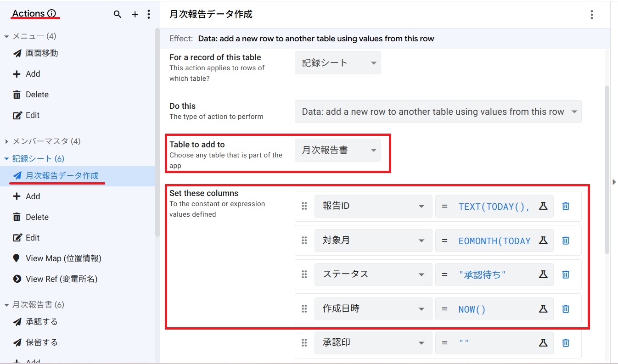Click the trash icon for 作成日時 row
Image resolution: width=618 pixels, height=364 pixels.
(x=566, y=309)
